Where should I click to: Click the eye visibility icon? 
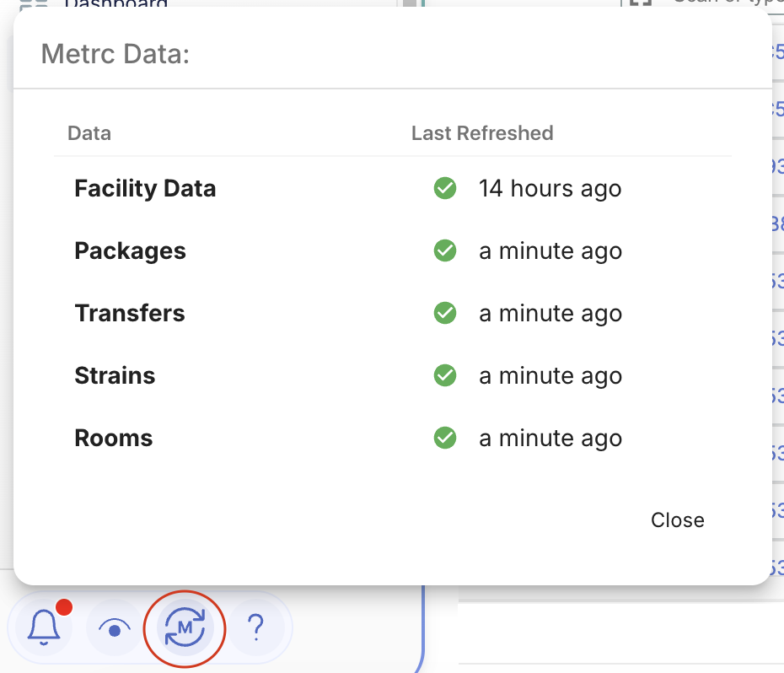coord(115,628)
